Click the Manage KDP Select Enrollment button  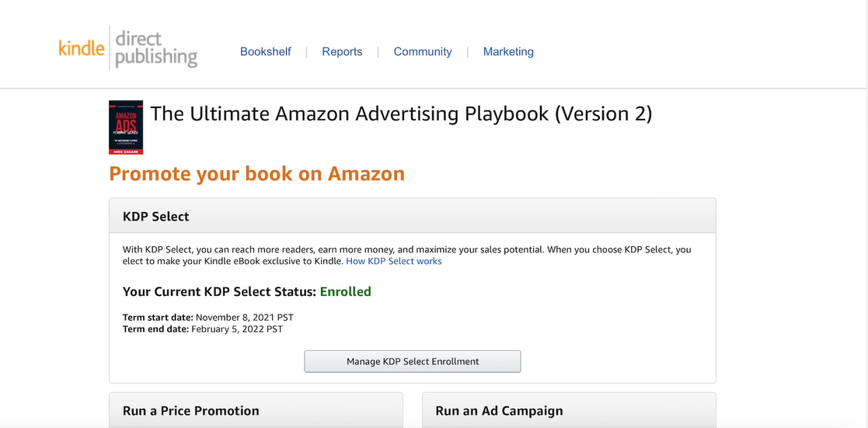(413, 361)
